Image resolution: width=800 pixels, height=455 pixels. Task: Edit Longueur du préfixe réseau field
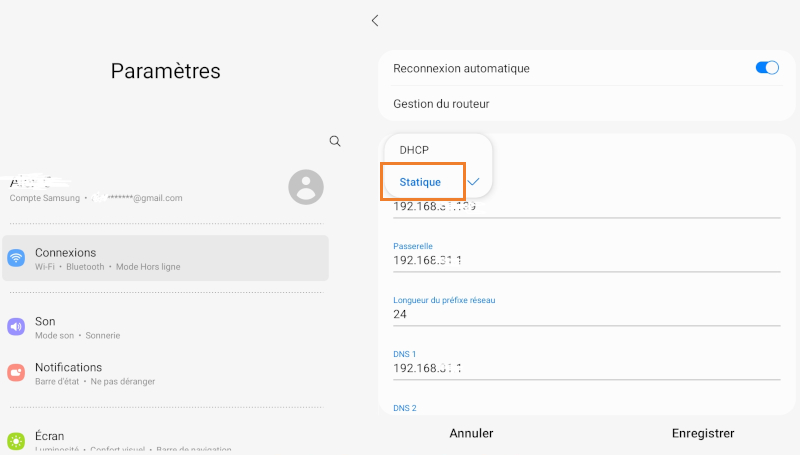point(585,314)
